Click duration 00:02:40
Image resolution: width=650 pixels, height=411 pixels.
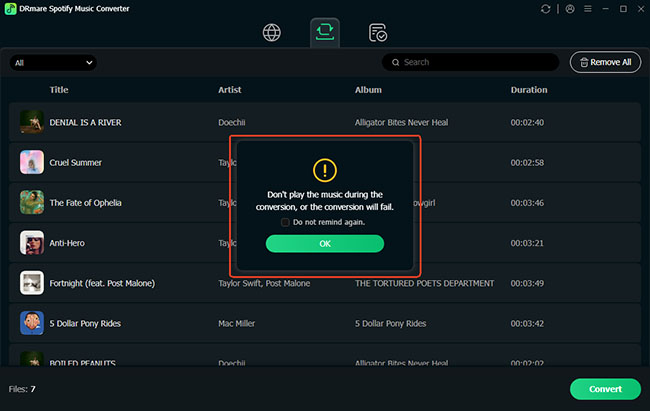pos(527,122)
